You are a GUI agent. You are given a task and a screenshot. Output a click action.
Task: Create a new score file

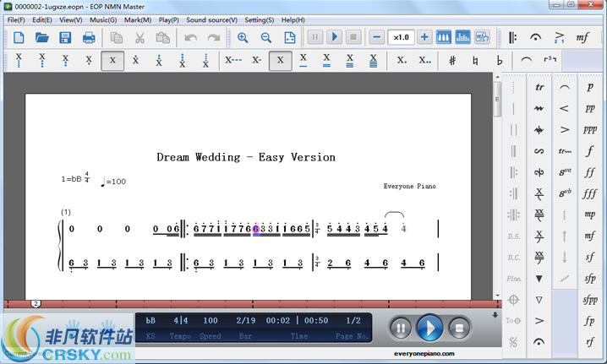click(x=19, y=37)
